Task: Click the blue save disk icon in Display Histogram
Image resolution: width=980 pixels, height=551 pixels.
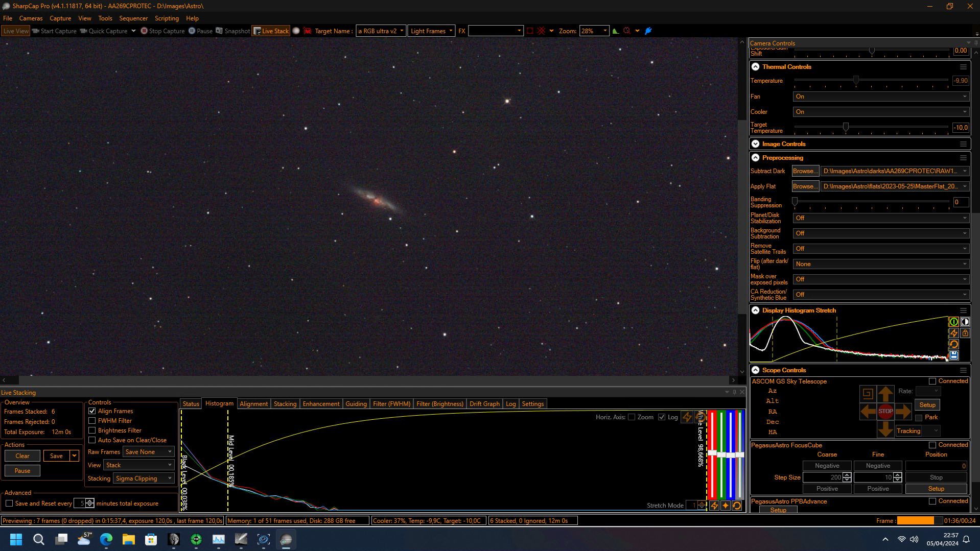Action: click(953, 355)
